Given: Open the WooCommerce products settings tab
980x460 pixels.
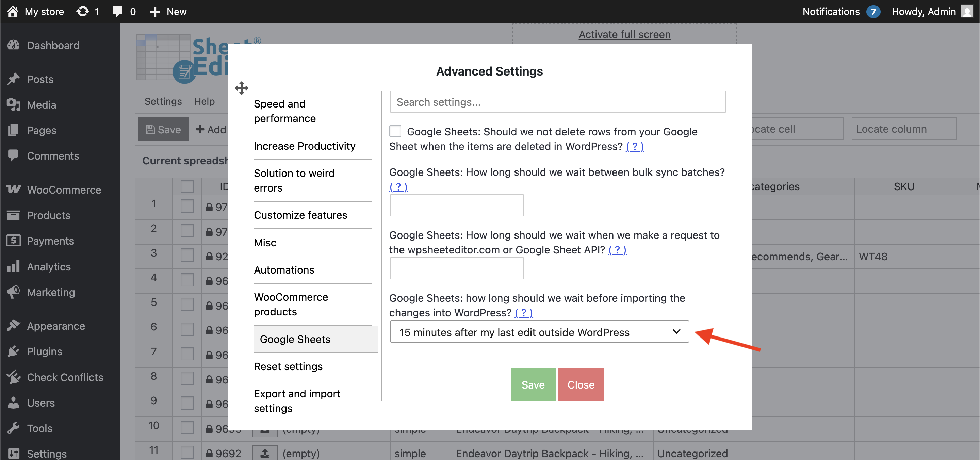Looking at the screenshot, I should coord(313,305).
